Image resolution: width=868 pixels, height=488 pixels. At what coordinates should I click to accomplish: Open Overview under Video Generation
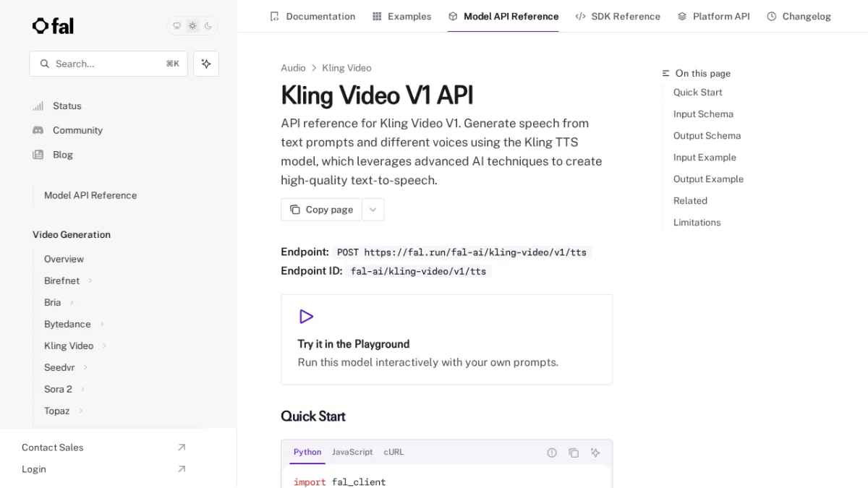click(x=64, y=259)
